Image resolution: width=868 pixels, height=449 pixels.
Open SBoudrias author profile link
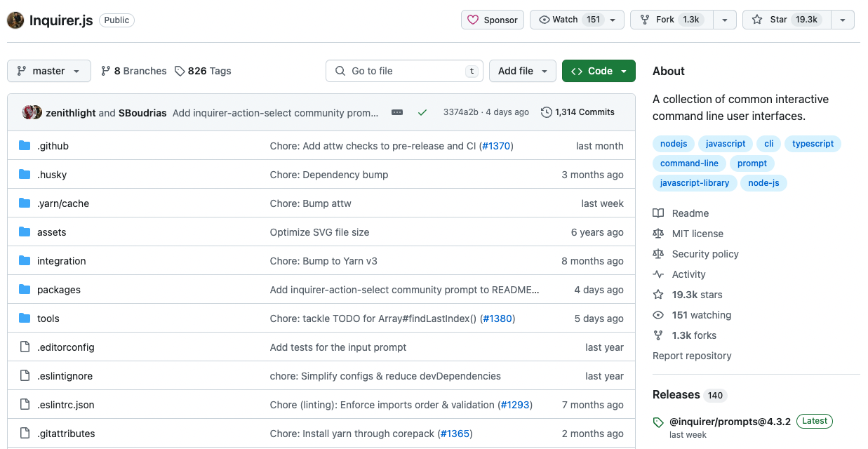point(142,112)
